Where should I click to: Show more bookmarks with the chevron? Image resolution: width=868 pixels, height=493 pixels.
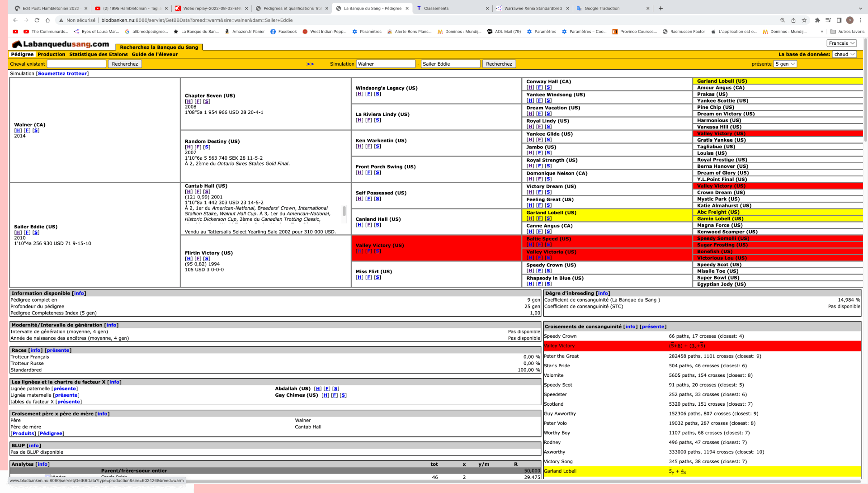click(x=822, y=32)
